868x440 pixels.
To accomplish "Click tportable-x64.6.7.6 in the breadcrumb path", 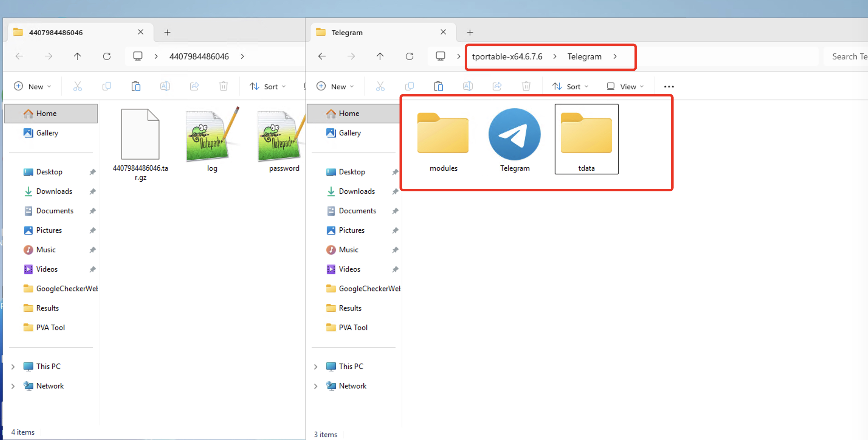I will click(x=507, y=56).
